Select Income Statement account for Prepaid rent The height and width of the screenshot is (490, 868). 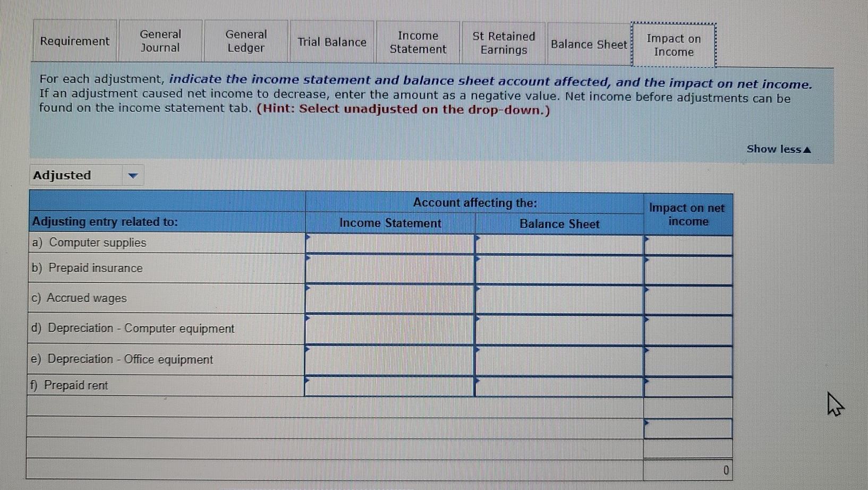coord(389,386)
